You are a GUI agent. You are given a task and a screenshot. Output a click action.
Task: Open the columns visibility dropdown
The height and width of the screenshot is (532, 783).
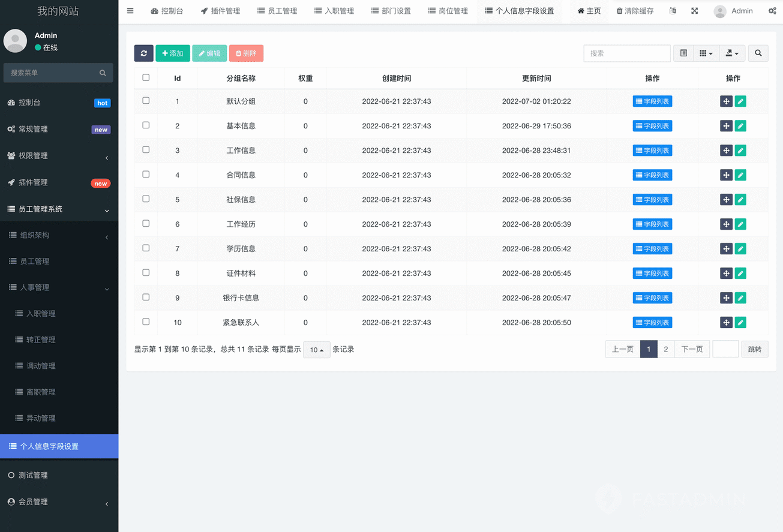706,53
